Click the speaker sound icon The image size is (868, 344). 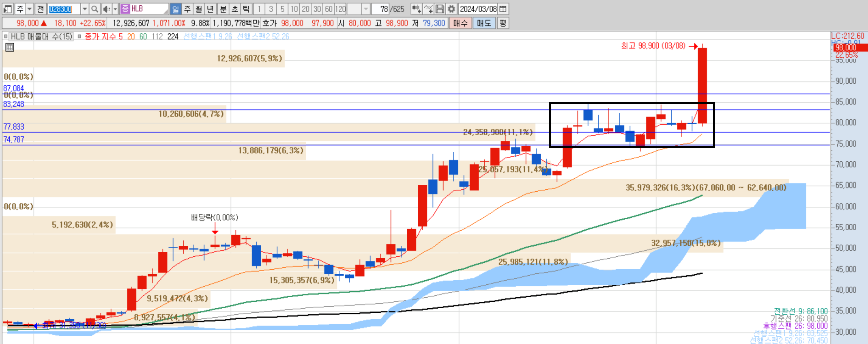click(x=106, y=9)
